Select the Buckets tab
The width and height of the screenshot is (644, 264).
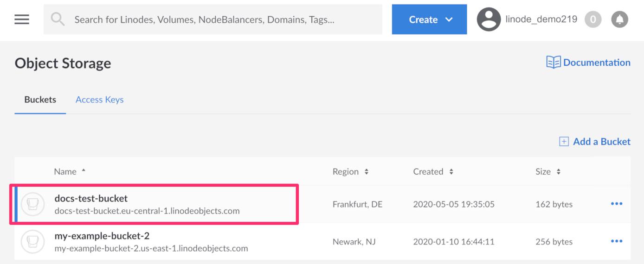(40, 100)
